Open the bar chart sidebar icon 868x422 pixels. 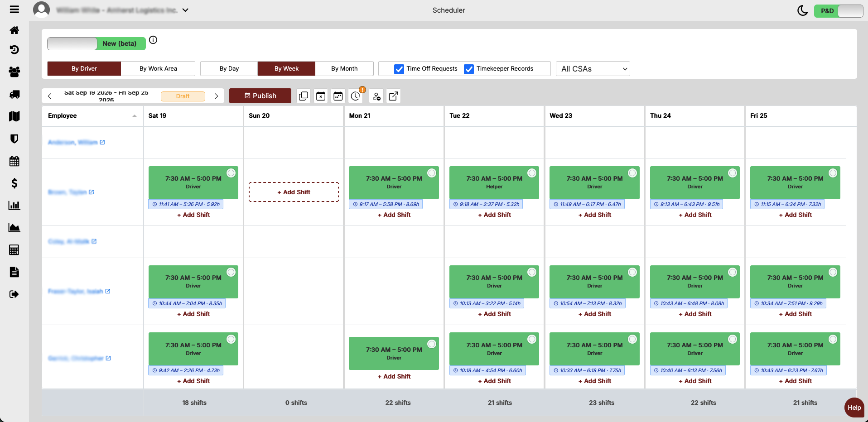pyautogui.click(x=14, y=205)
